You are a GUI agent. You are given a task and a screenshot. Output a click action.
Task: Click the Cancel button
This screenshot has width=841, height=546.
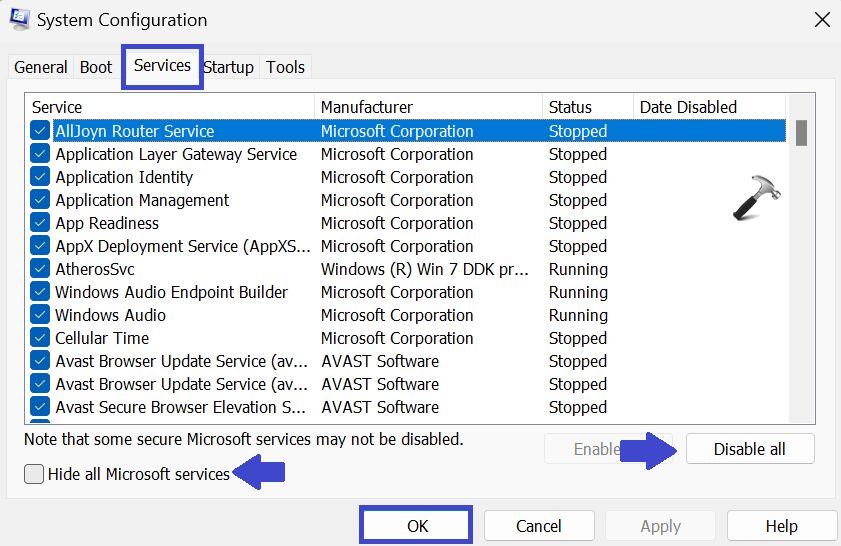click(x=539, y=526)
